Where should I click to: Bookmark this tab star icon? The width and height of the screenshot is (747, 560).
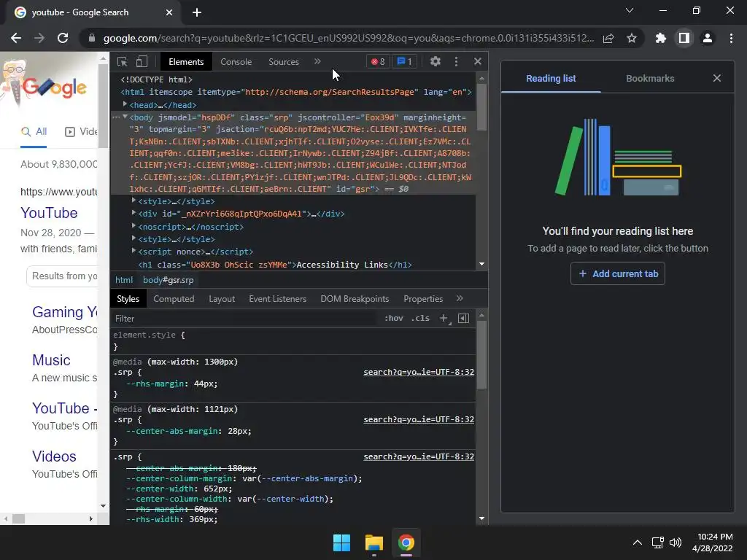(631, 38)
